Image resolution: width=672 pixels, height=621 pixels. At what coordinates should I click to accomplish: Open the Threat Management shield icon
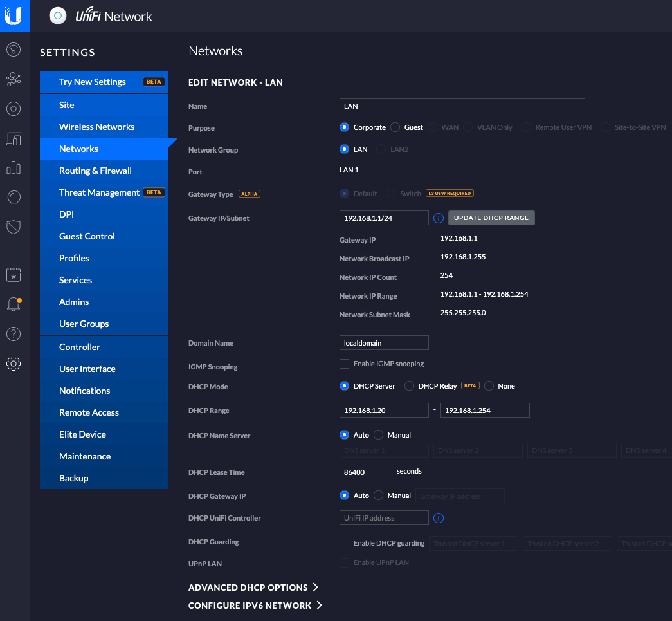[x=14, y=227]
